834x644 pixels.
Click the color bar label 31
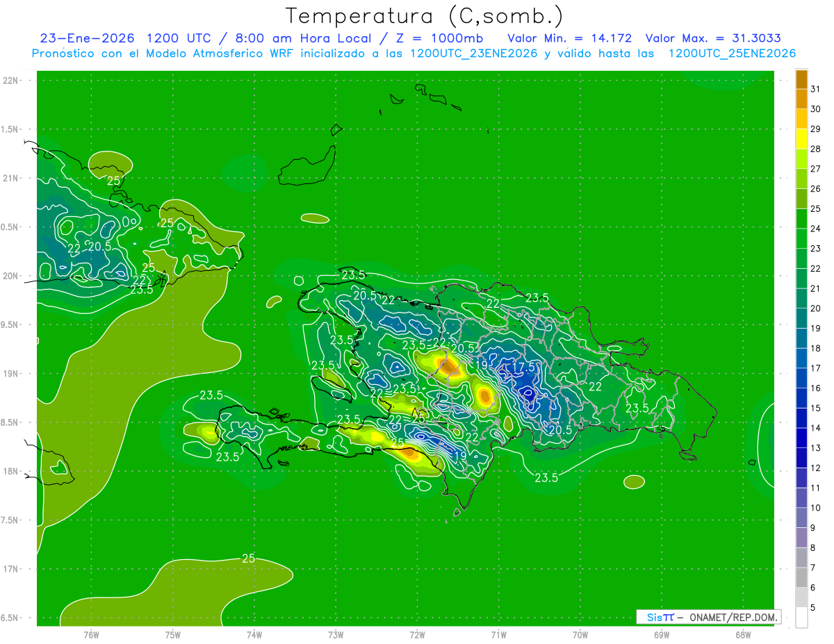[815, 89]
